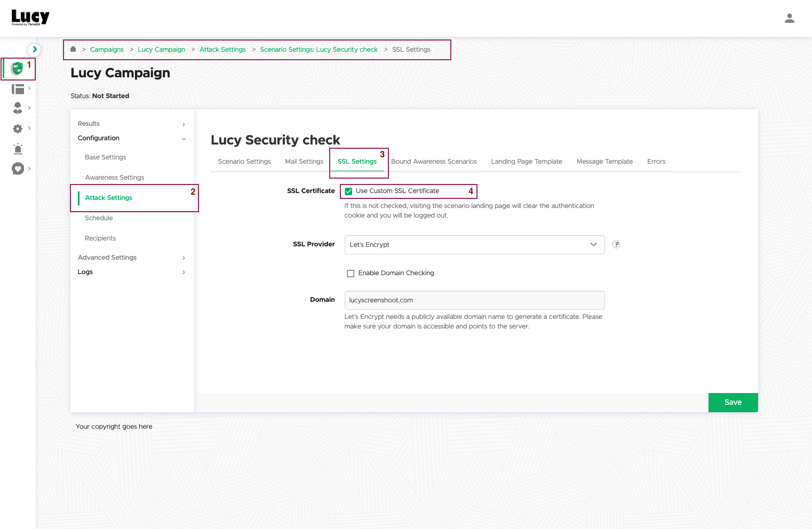
Task: Uncheck Use Custom SSL Certificate
Action: tap(348, 191)
